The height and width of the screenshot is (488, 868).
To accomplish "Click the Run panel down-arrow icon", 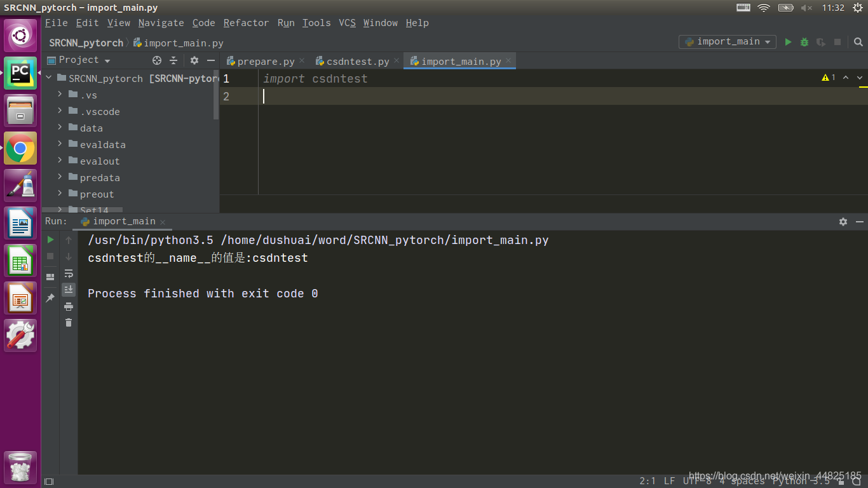I will tap(69, 257).
